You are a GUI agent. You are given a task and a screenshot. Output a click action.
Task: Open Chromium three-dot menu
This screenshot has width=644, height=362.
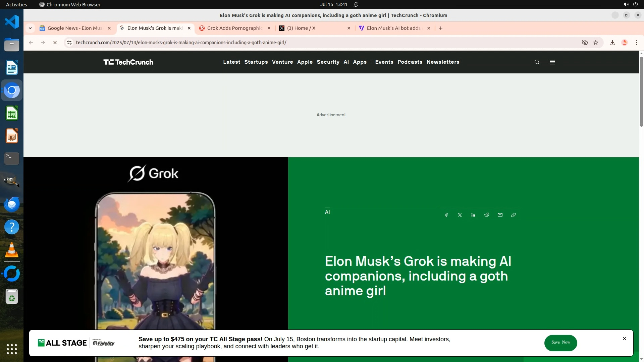pos(636,43)
